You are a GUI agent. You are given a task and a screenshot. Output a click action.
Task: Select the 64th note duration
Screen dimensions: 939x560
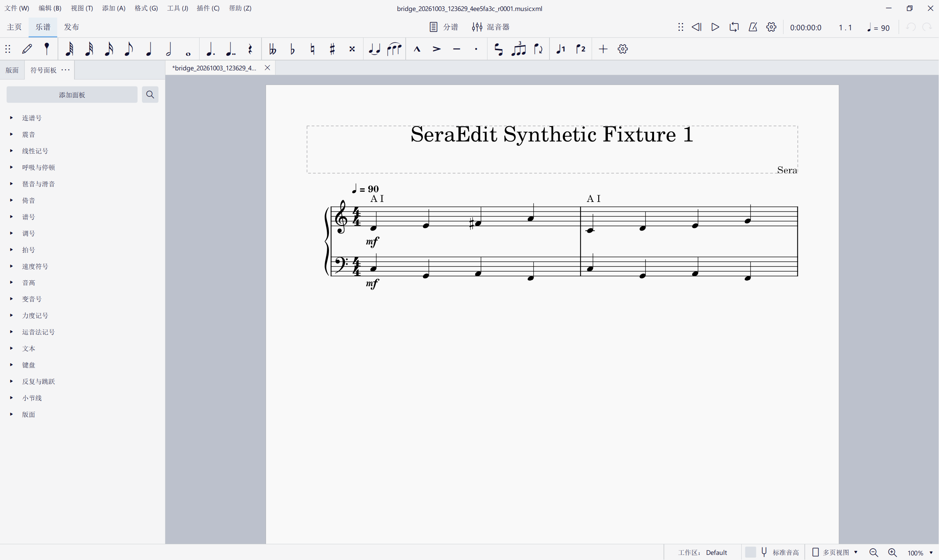[x=69, y=49]
